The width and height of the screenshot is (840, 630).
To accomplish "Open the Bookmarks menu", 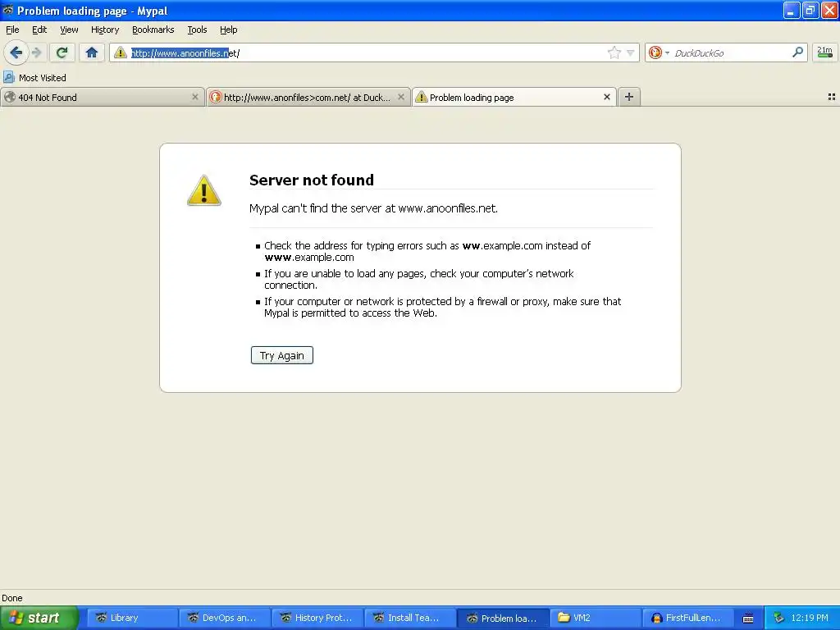I will pos(153,30).
